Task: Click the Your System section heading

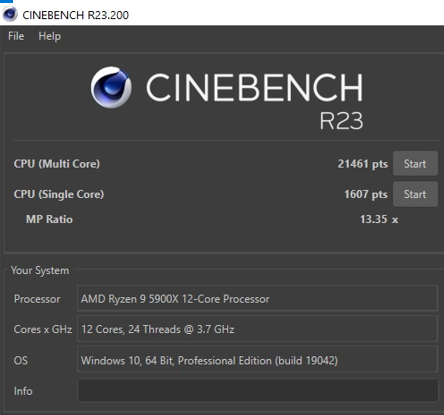Action: click(40, 270)
